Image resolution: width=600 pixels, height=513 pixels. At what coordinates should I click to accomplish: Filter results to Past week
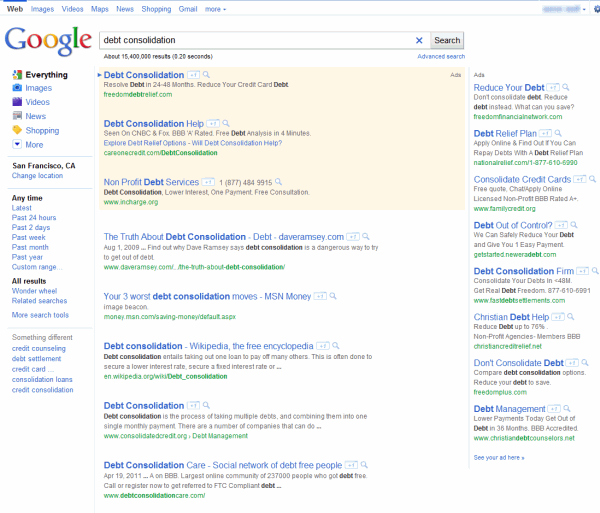(29, 237)
